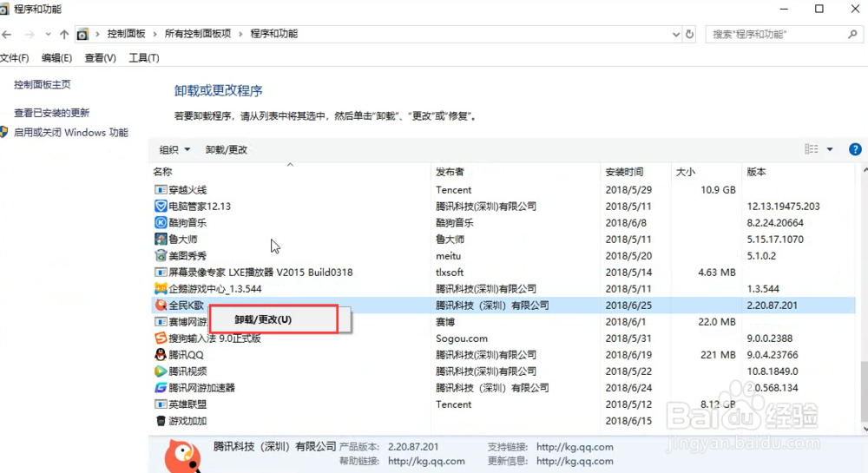Click the 腾讯QQ penguin icon
This screenshot has height=473, width=868.
pos(161,355)
